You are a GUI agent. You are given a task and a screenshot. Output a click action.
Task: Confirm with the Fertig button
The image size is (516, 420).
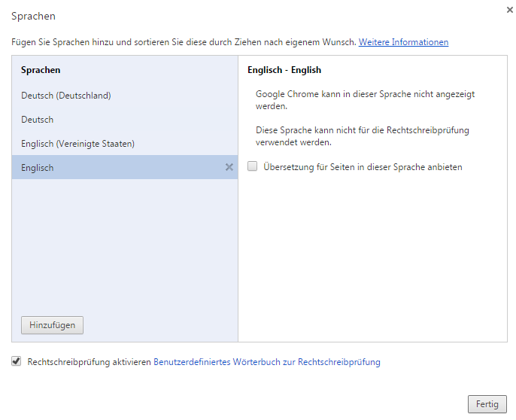coord(487,404)
